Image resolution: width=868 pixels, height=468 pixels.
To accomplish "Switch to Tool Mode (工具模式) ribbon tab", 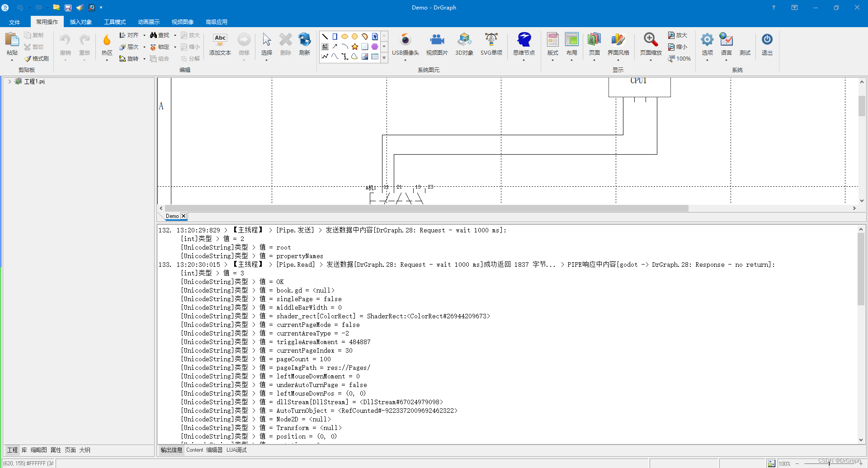I will pyautogui.click(x=115, y=22).
